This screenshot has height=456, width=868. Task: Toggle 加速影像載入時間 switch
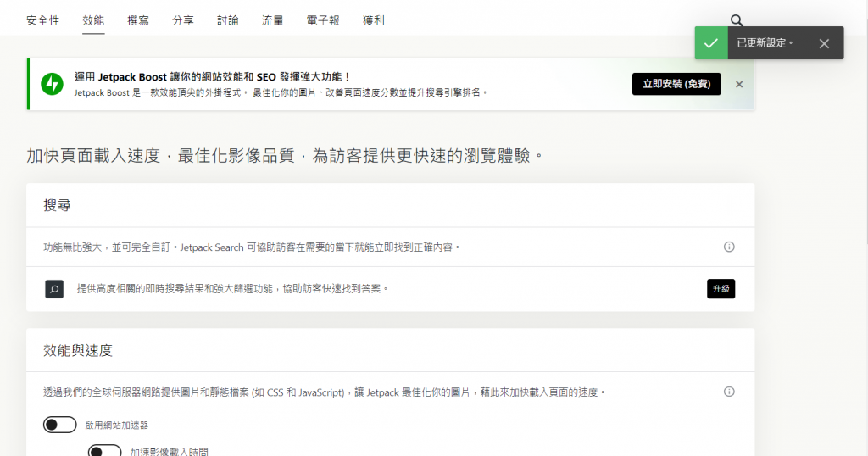point(104,450)
